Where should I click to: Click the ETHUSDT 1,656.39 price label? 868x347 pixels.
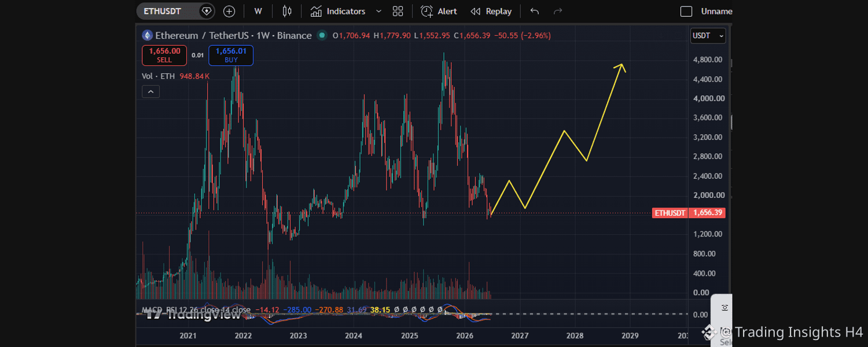(x=689, y=213)
